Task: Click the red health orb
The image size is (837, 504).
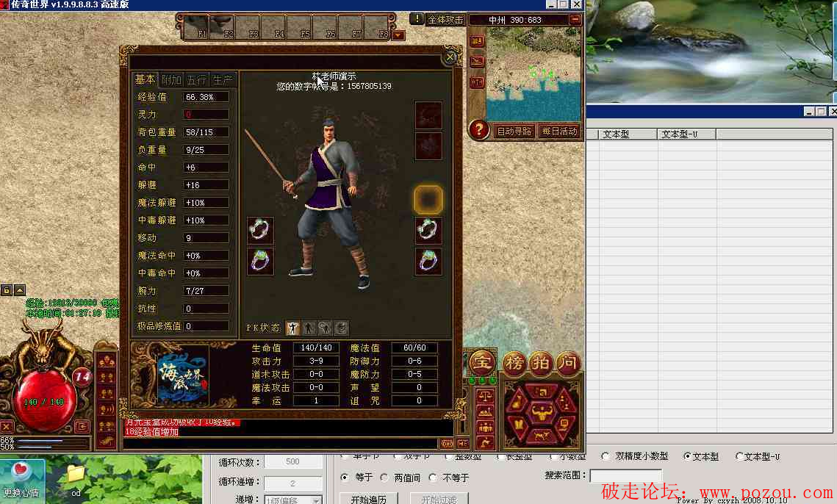Action: (44, 403)
